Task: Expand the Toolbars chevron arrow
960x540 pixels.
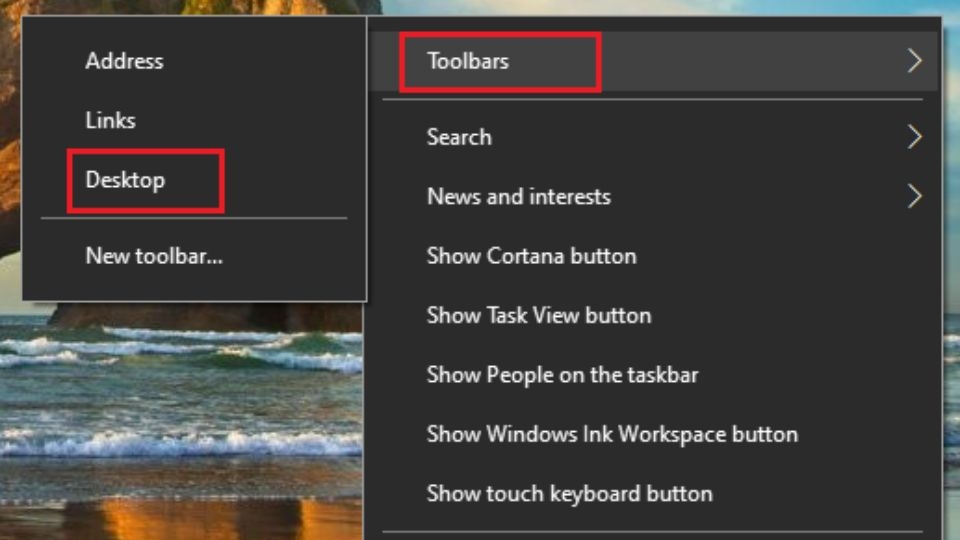Action: tap(914, 61)
